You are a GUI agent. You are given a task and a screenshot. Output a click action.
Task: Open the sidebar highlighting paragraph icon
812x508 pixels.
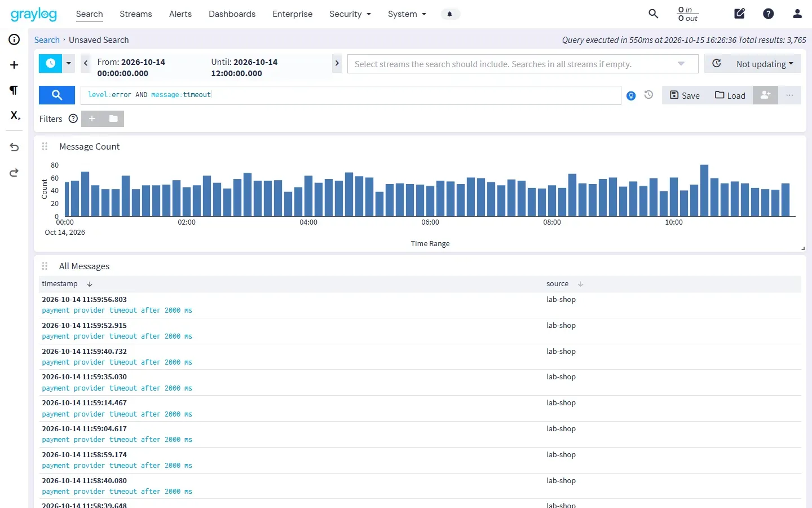click(x=14, y=90)
